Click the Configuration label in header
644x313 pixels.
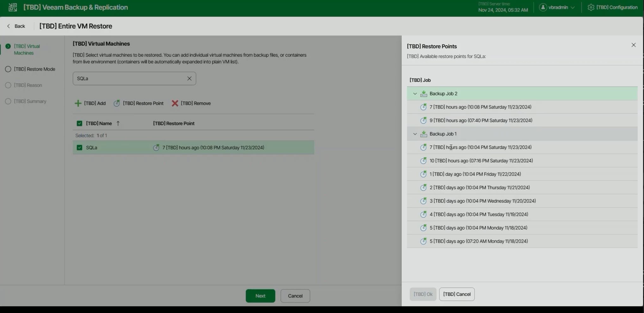point(617,7)
